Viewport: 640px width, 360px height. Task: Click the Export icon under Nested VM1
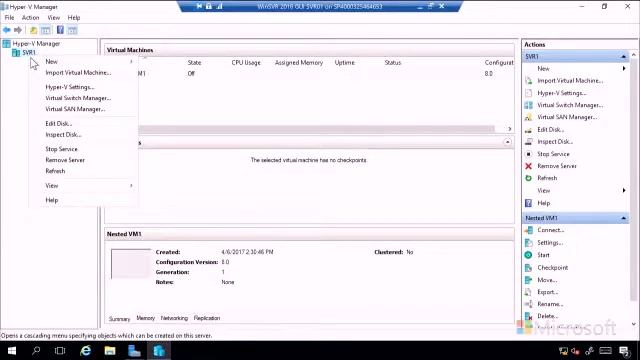529,292
